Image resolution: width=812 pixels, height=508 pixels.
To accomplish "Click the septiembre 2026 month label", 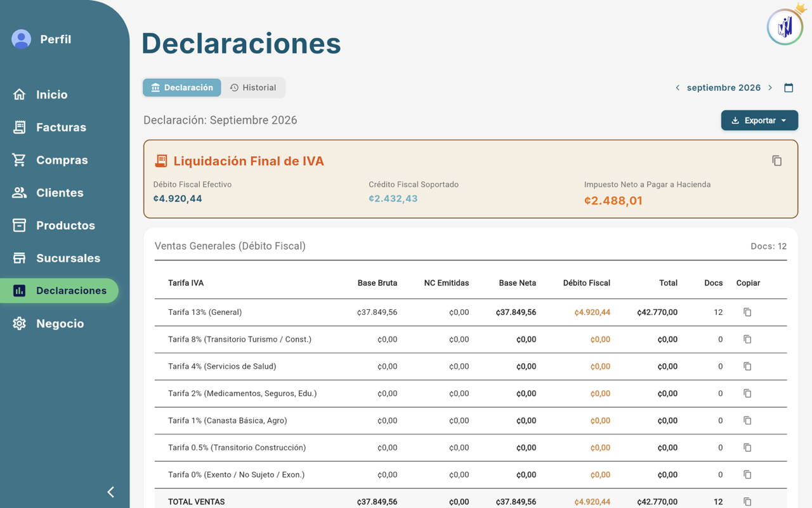I will (724, 88).
